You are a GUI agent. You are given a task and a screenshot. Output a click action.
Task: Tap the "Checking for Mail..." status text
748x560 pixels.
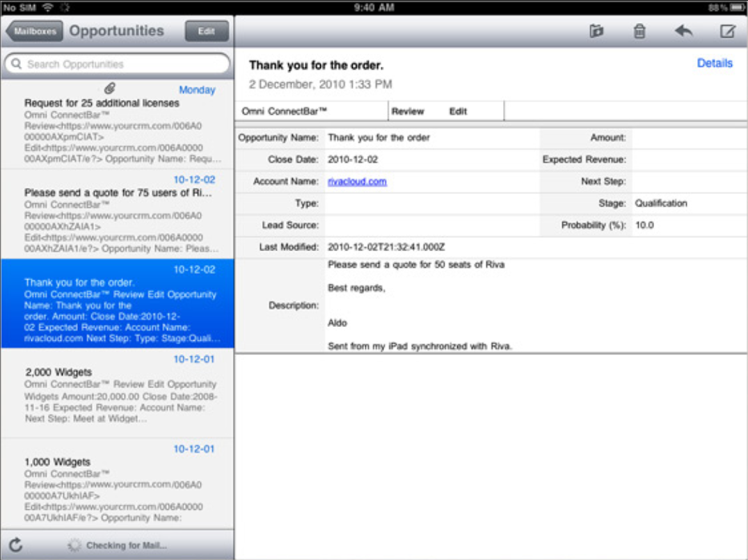(127, 545)
